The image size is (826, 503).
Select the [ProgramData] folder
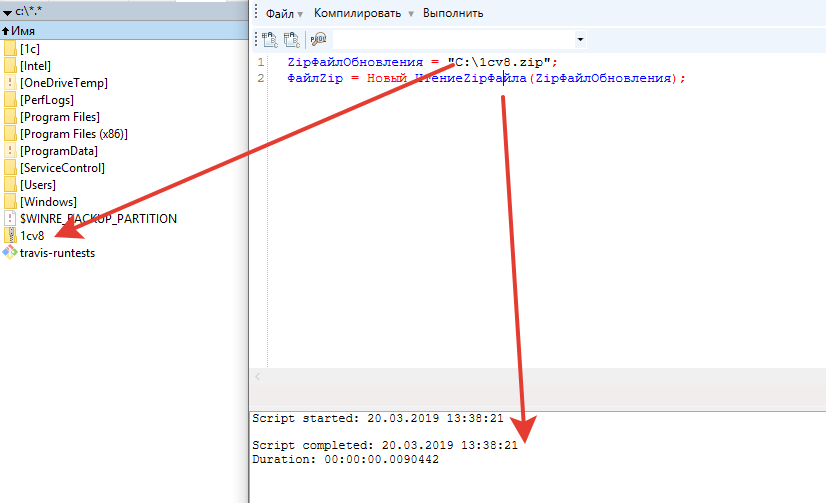click(x=59, y=151)
